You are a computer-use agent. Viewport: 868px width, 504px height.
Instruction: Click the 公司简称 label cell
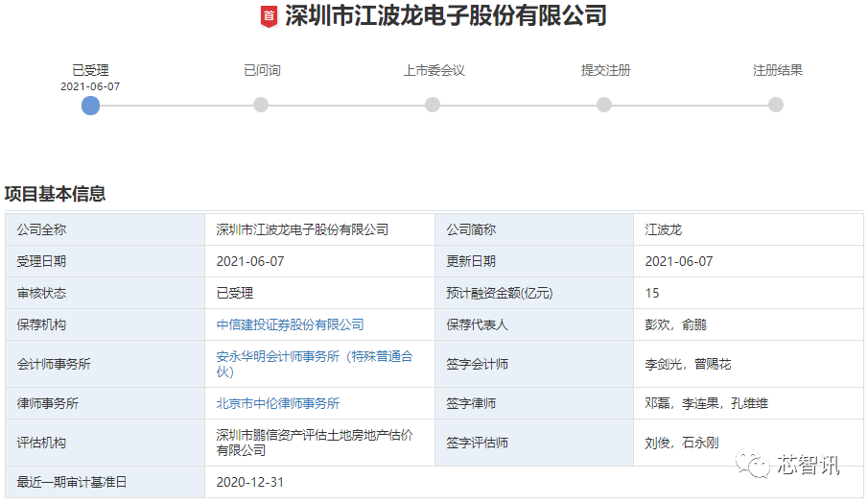(534, 229)
